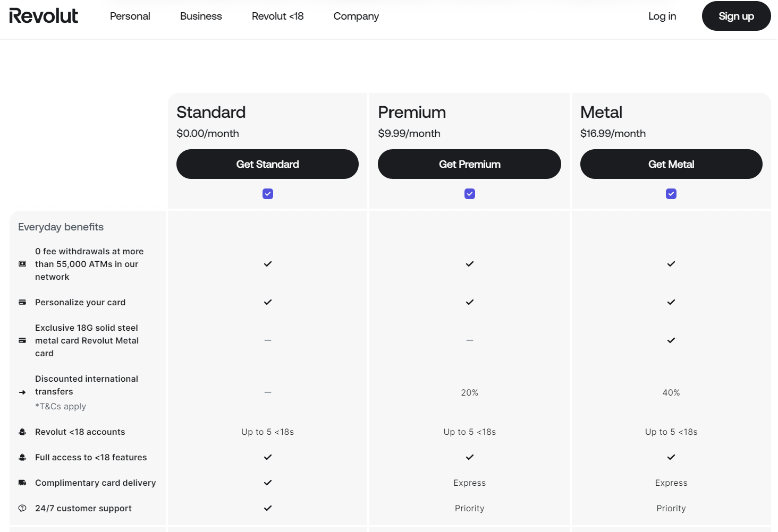778x532 pixels.
Task: Click the Complimentary card delivery label
Action: 96,483
